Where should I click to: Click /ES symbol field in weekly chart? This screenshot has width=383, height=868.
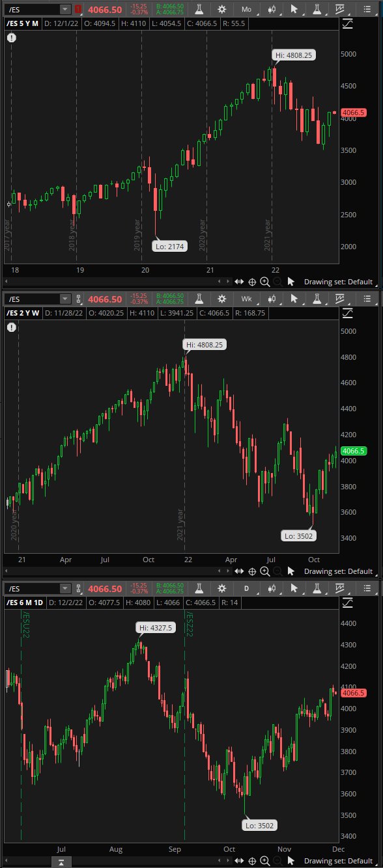(x=33, y=299)
